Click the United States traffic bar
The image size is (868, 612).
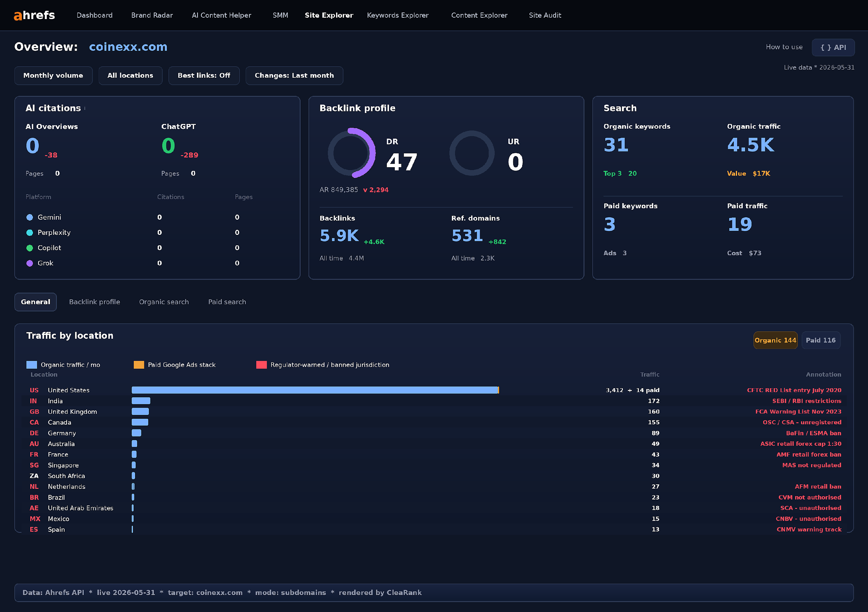(315, 390)
